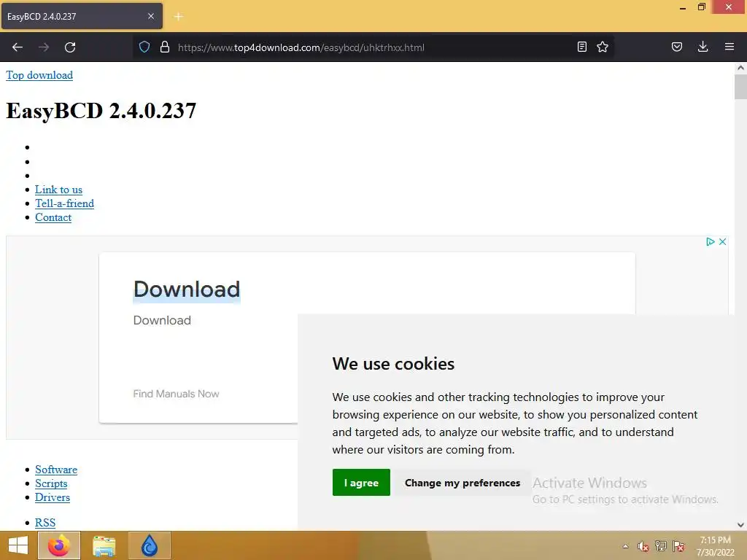Toggle reader view icon
Image resolution: width=747 pixels, height=560 pixels.
coord(581,47)
